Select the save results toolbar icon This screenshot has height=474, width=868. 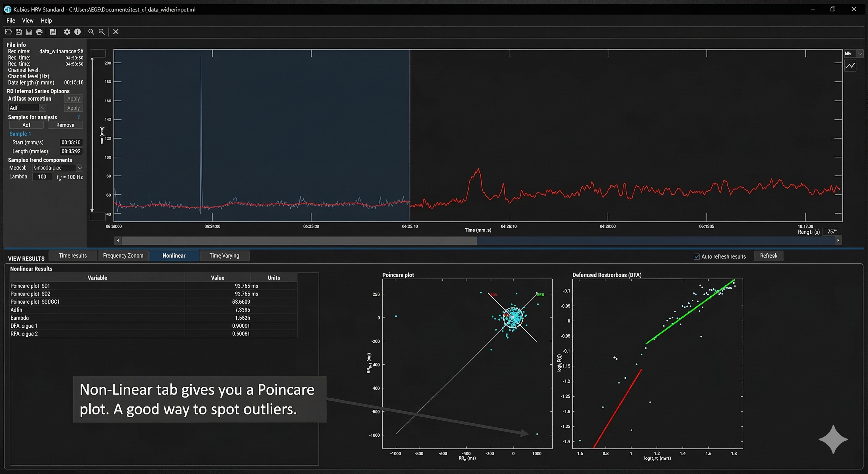pos(53,32)
